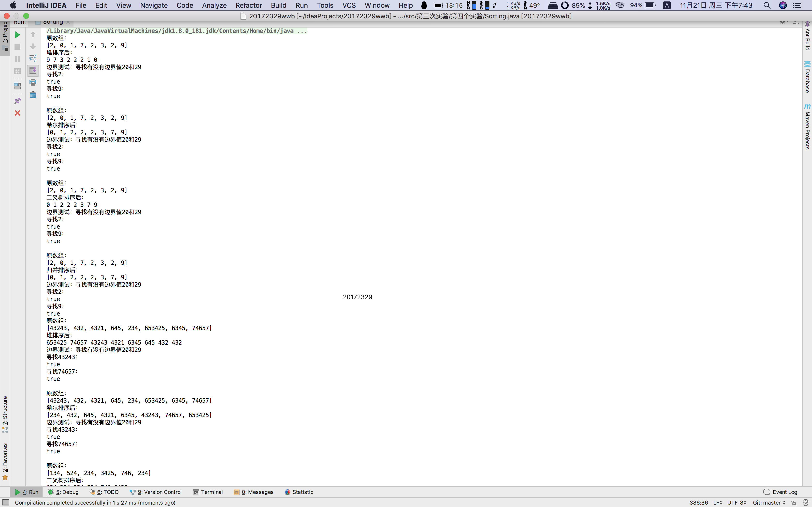Viewport: 812px width, 507px height.
Task: Click the Spotlight search magnifier icon
Action: [767, 5]
